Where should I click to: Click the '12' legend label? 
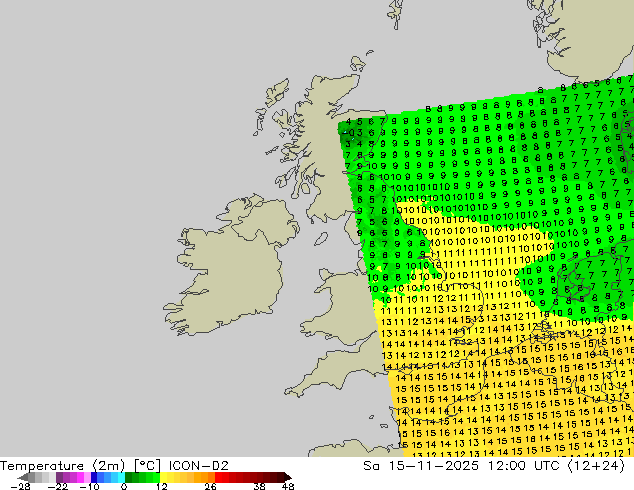click(x=162, y=486)
